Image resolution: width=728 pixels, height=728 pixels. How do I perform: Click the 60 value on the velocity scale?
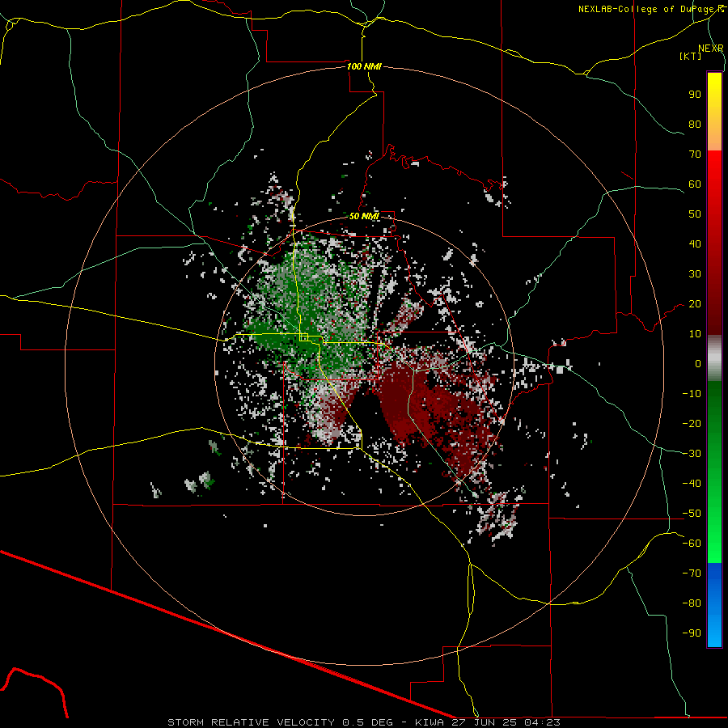(x=695, y=184)
